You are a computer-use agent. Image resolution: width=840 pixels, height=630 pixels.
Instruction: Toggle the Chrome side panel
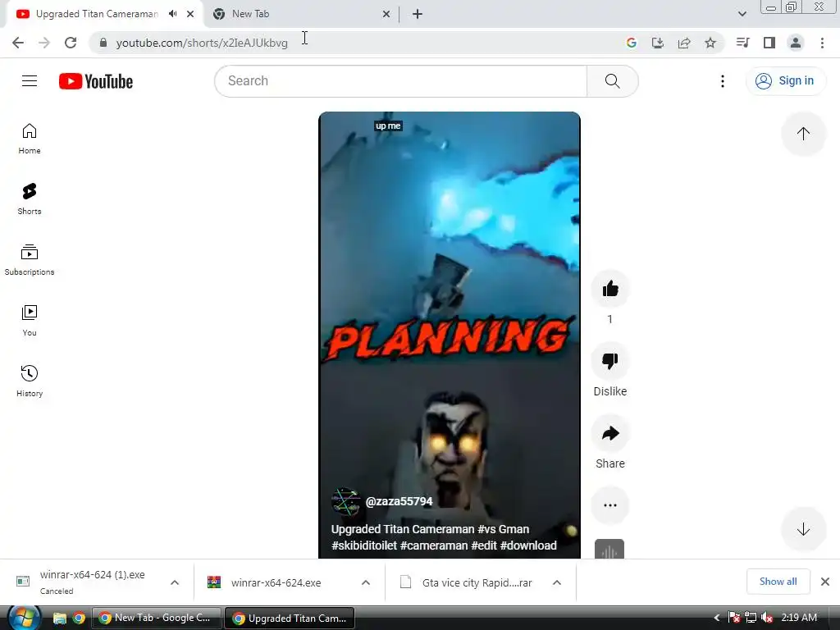click(x=769, y=43)
